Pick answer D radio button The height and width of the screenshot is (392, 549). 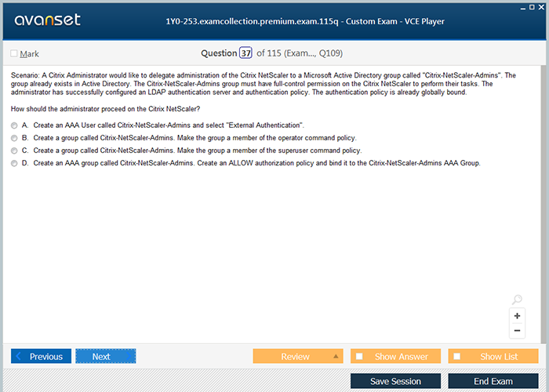pos(14,163)
